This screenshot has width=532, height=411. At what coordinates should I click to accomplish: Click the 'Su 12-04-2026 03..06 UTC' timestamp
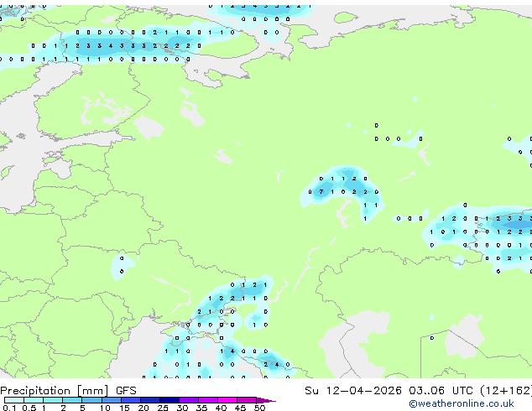[x=389, y=391]
